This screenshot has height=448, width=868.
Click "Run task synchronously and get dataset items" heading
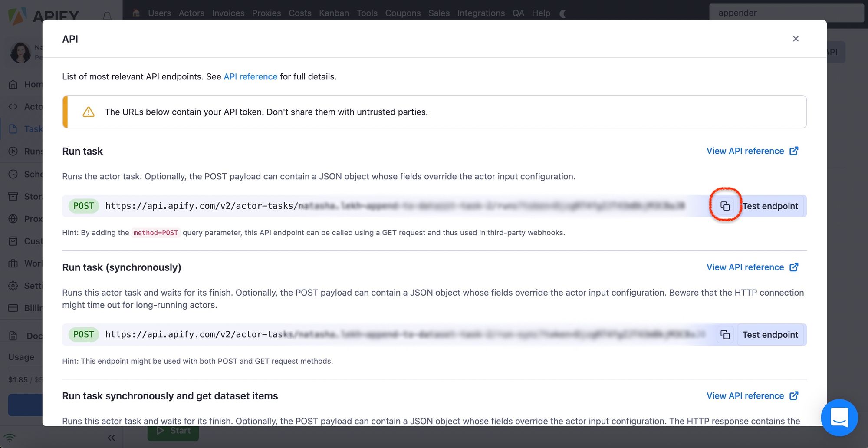(x=170, y=396)
